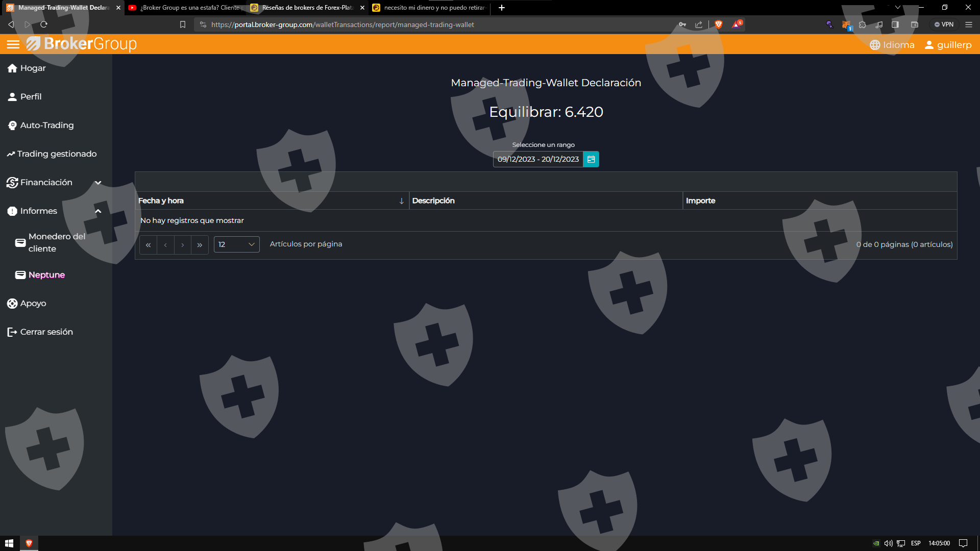Open the items per page dropdown
Screen dimensions: 980x551
[x=236, y=245]
